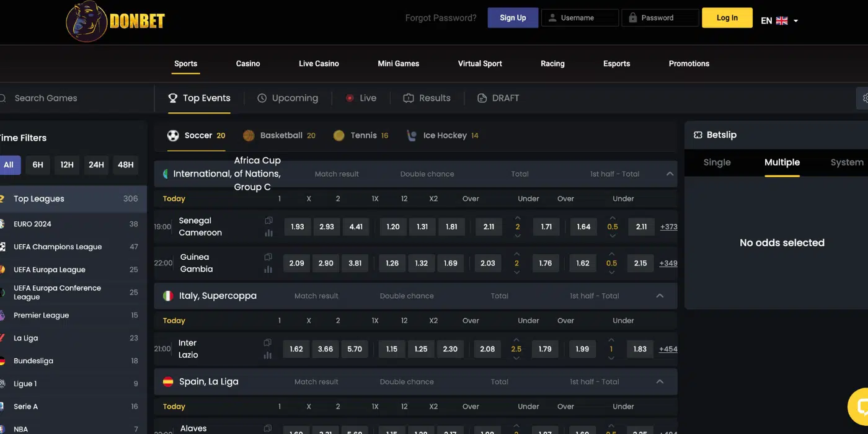
Task: Click the Live red dot icon
Action: click(x=350, y=98)
